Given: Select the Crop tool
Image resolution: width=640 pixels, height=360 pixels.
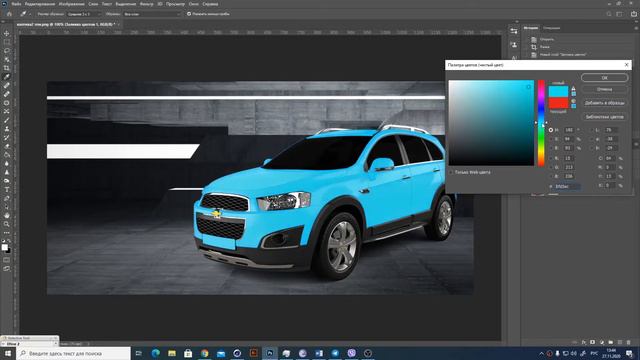Looking at the screenshot, I should point(7,68).
